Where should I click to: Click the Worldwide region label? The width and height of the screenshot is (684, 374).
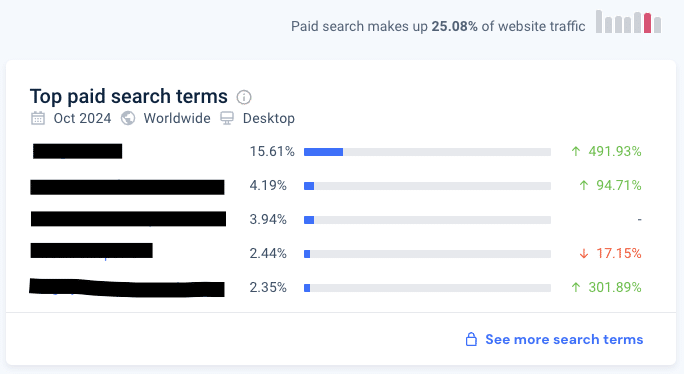[177, 118]
